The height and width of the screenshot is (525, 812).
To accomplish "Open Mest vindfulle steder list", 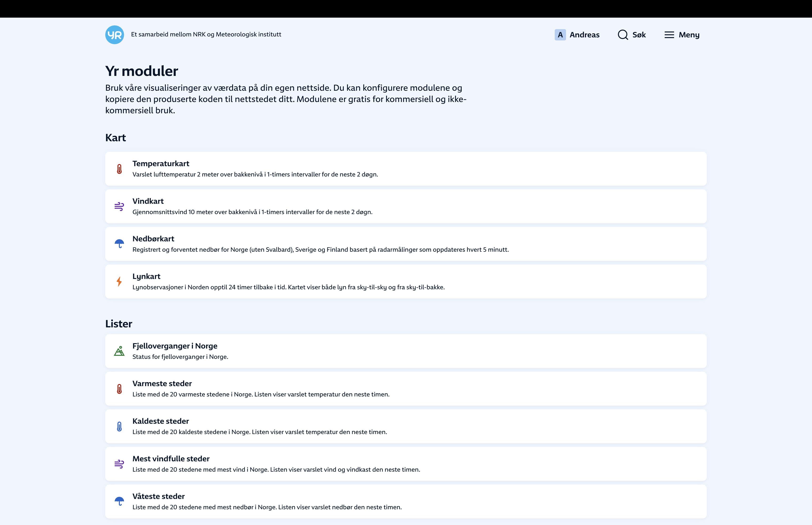I will (x=171, y=459).
